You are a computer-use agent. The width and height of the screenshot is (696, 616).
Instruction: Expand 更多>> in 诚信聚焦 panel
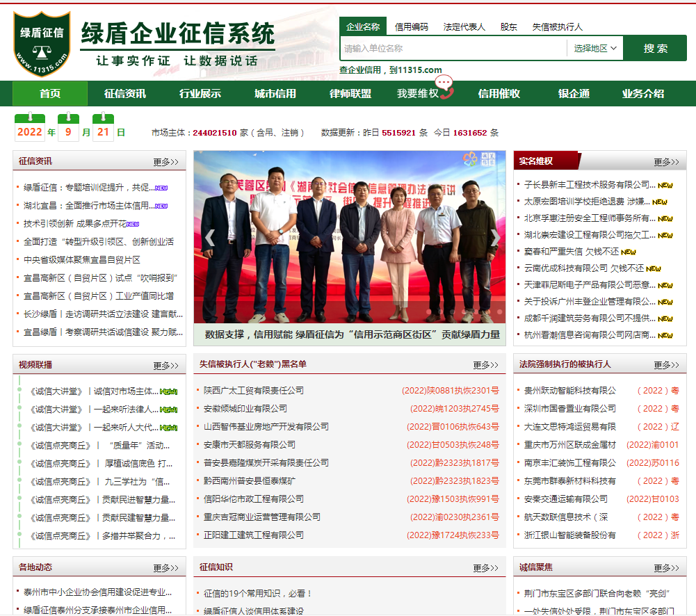(666, 568)
